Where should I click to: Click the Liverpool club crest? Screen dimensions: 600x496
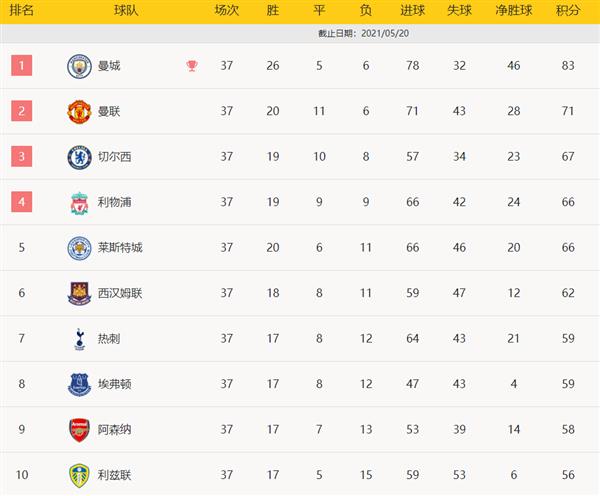(79, 203)
